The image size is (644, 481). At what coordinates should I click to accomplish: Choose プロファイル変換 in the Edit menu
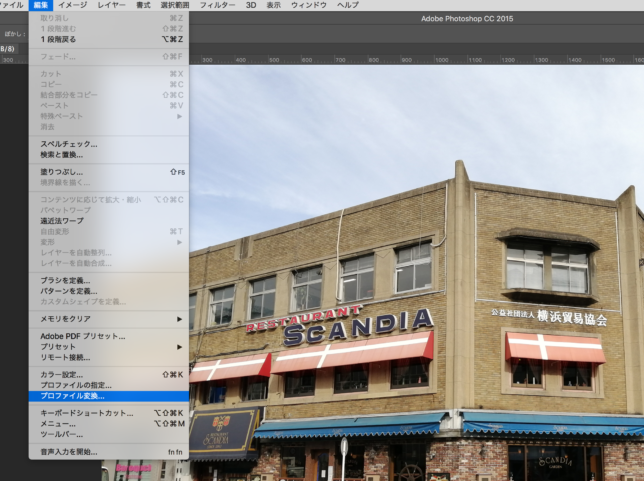[x=75, y=396]
